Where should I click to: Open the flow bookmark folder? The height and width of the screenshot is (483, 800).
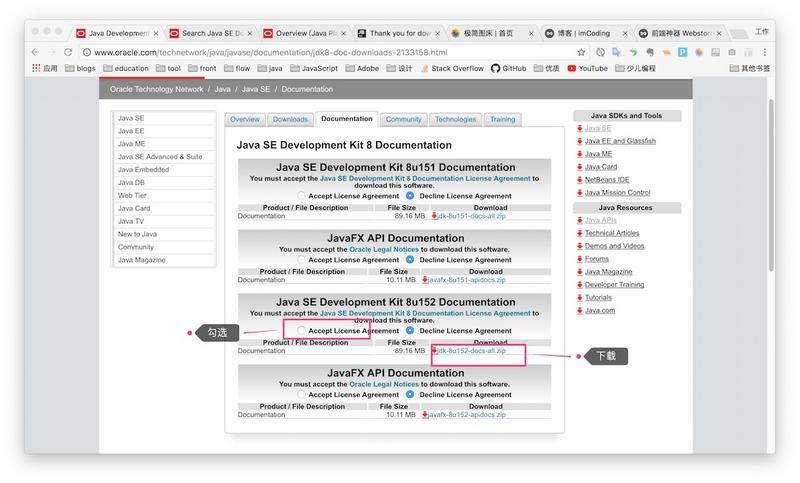(x=237, y=68)
